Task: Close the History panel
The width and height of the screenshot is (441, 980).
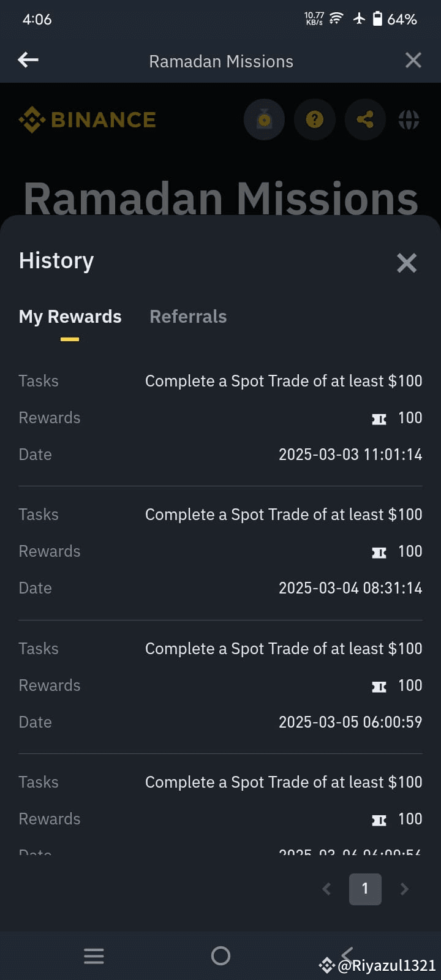Action: click(x=407, y=263)
